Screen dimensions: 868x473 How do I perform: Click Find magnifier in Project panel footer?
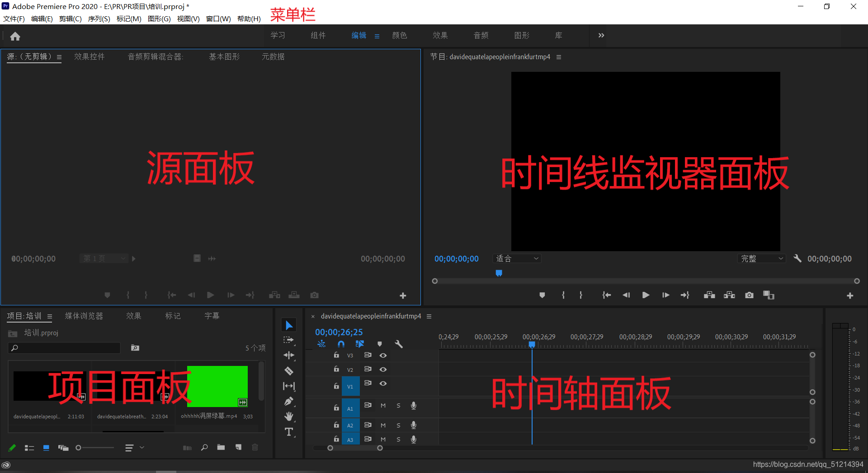coord(204,447)
